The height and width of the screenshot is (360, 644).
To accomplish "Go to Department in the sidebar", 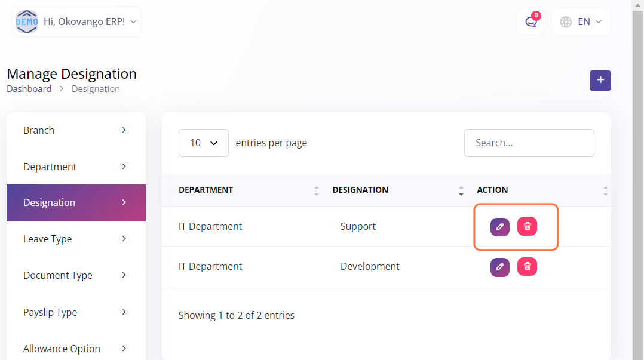I will [76, 167].
